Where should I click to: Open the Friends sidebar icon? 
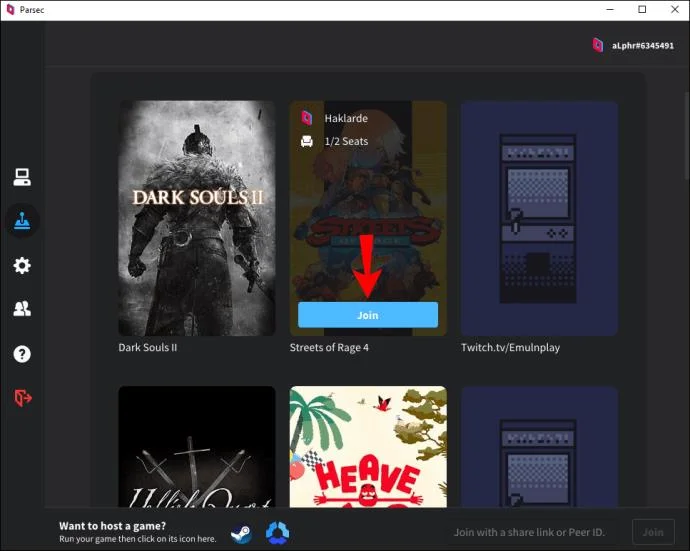tap(22, 309)
